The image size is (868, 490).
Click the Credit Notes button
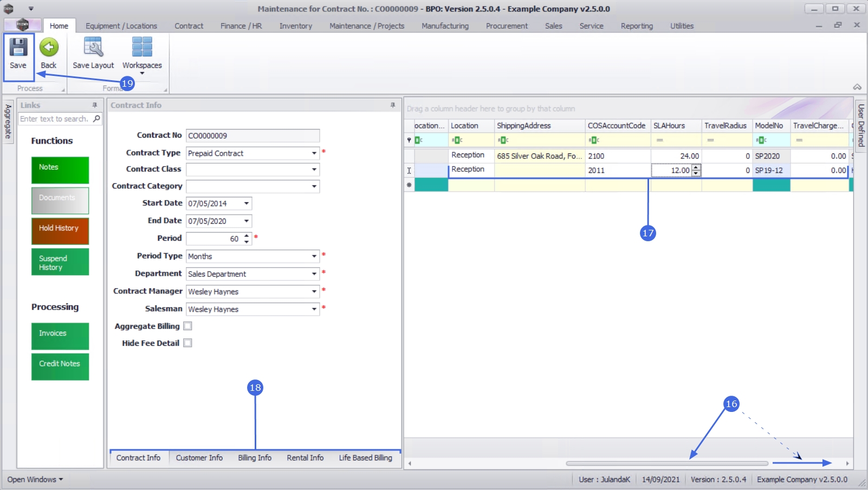point(60,367)
